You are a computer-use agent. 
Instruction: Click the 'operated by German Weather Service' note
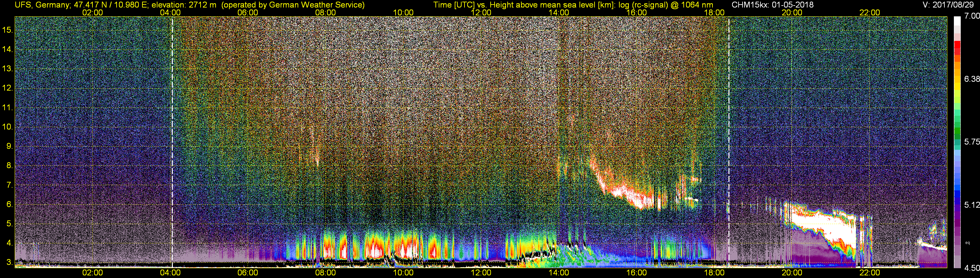coord(293,5)
